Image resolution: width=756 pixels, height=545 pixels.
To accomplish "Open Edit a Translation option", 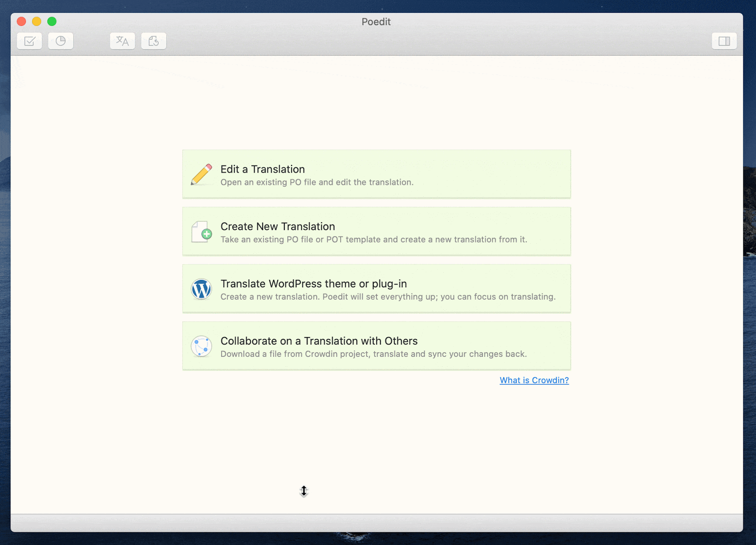I will (x=377, y=174).
